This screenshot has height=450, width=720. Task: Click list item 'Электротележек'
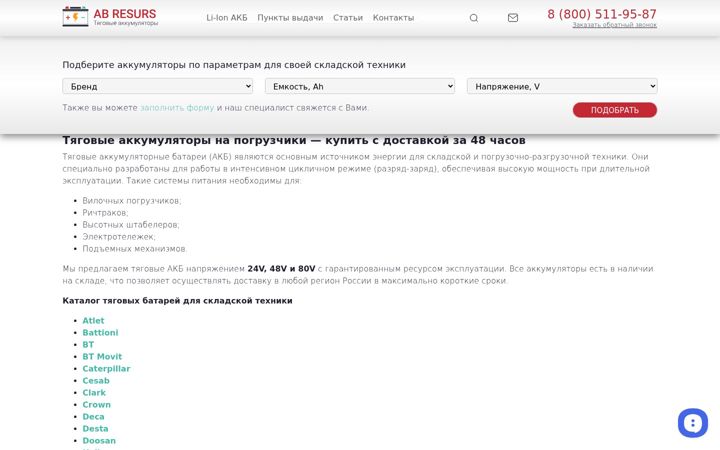119,236
